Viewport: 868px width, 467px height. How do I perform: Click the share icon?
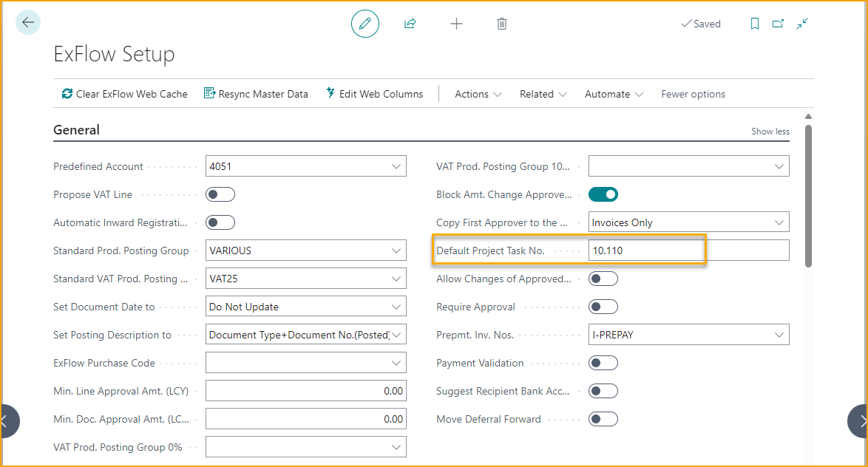point(410,24)
